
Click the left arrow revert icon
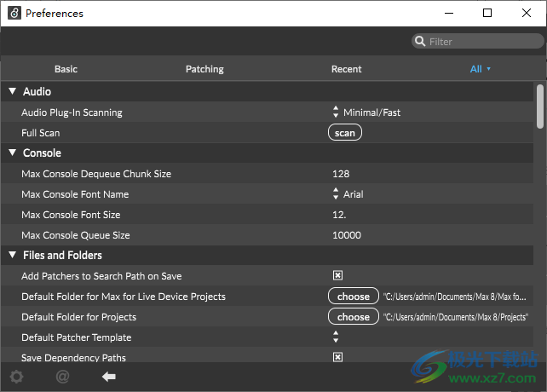tap(109, 377)
